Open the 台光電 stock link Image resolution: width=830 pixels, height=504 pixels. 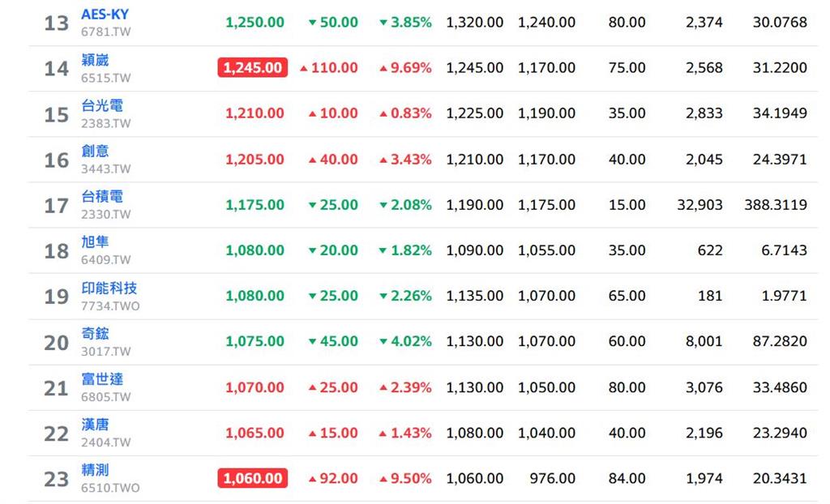tap(102, 106)
